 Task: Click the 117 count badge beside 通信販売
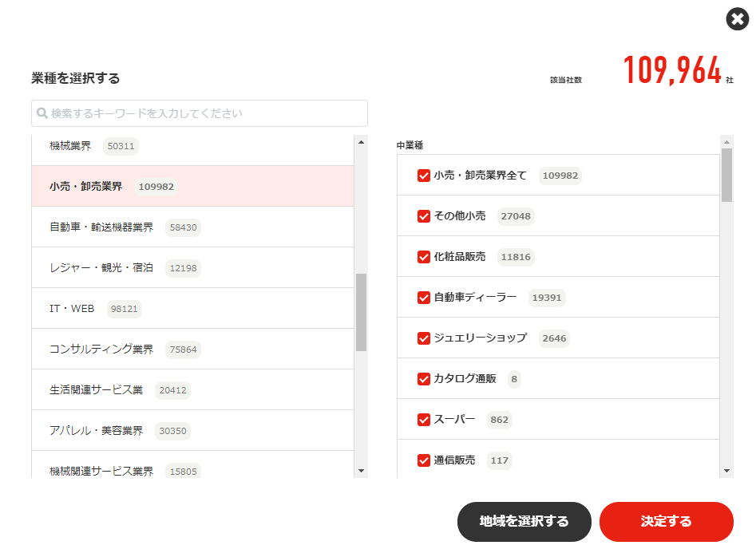point(500,460)
